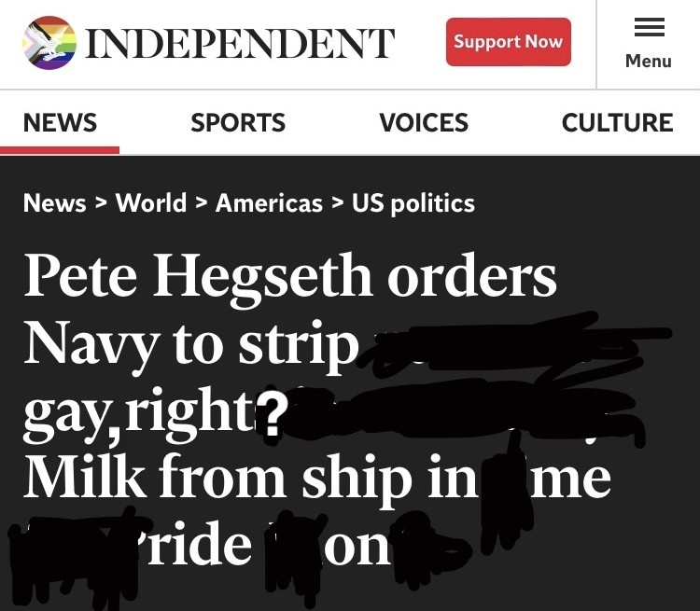Go to the CULTURE tab
Viewport: 700px width, 611px height.
(x=617, y=122)
